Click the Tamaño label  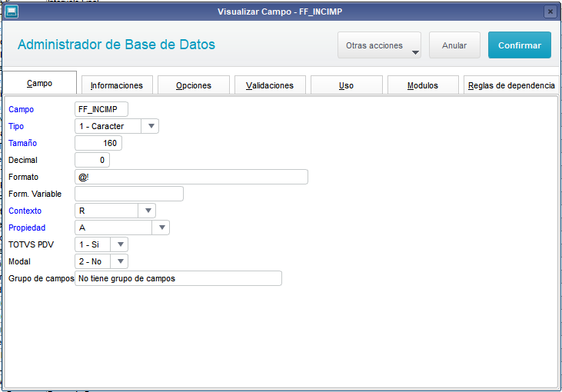coord(22,143)
